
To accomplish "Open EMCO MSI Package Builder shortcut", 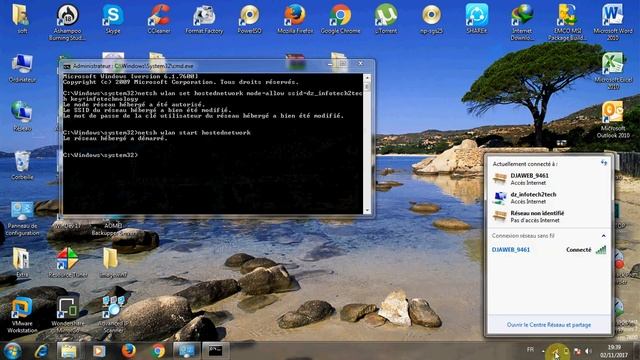I will click(567, 22).
